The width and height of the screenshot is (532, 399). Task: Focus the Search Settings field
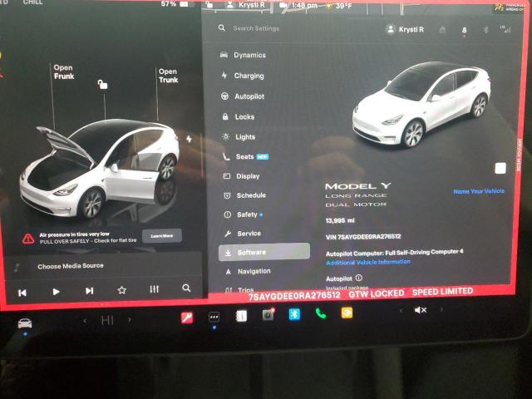(256, 28)
